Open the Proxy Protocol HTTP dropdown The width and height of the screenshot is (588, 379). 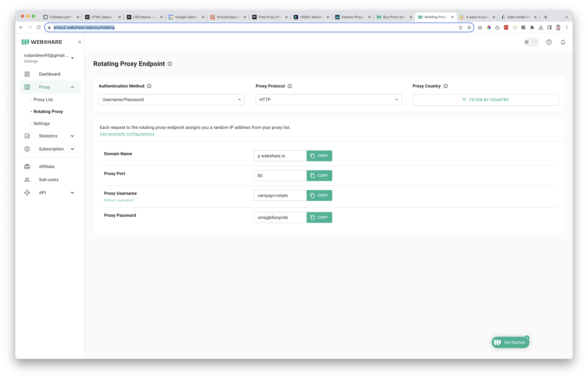tap(328, 100)
